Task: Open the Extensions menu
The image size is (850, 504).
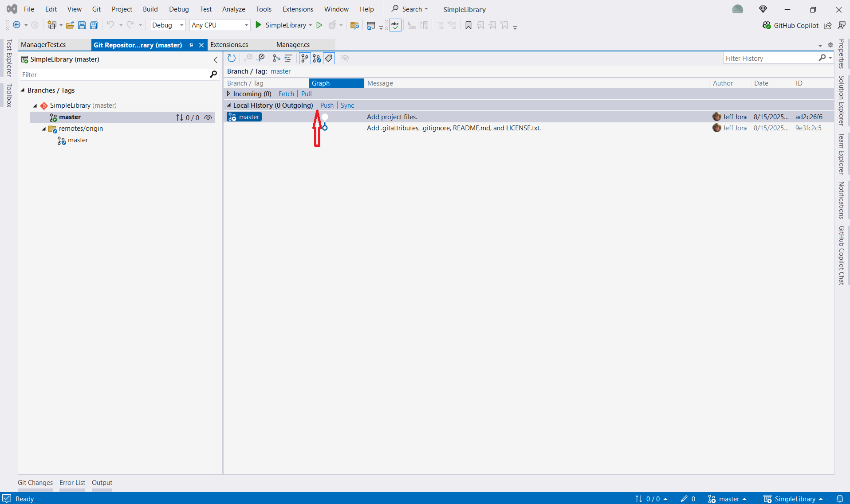Action: tap(298, 9)
